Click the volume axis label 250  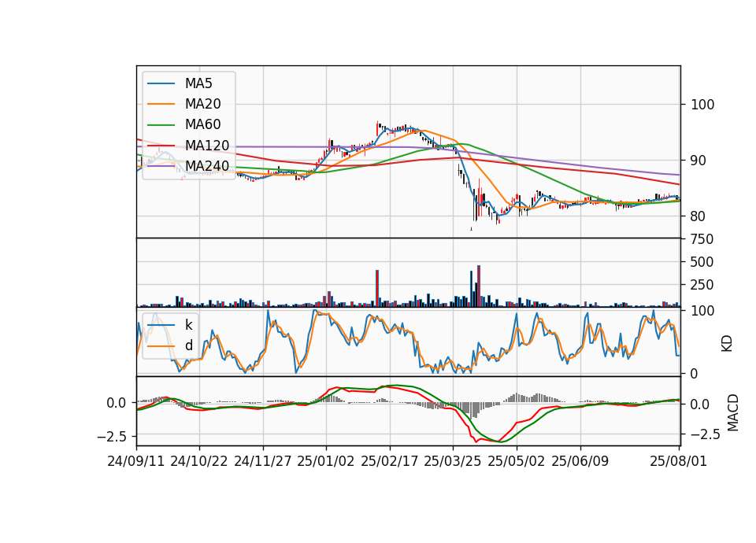pos(702,285)
